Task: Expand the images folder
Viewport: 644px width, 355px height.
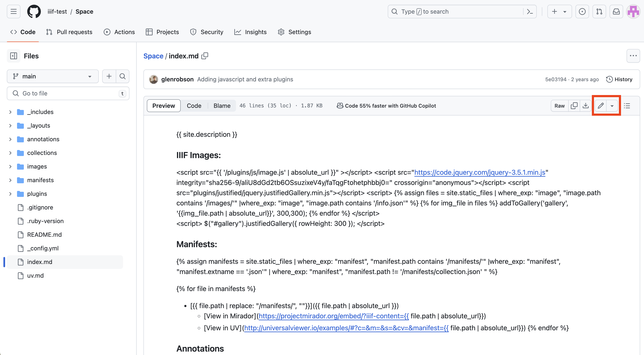Action: 10,166
